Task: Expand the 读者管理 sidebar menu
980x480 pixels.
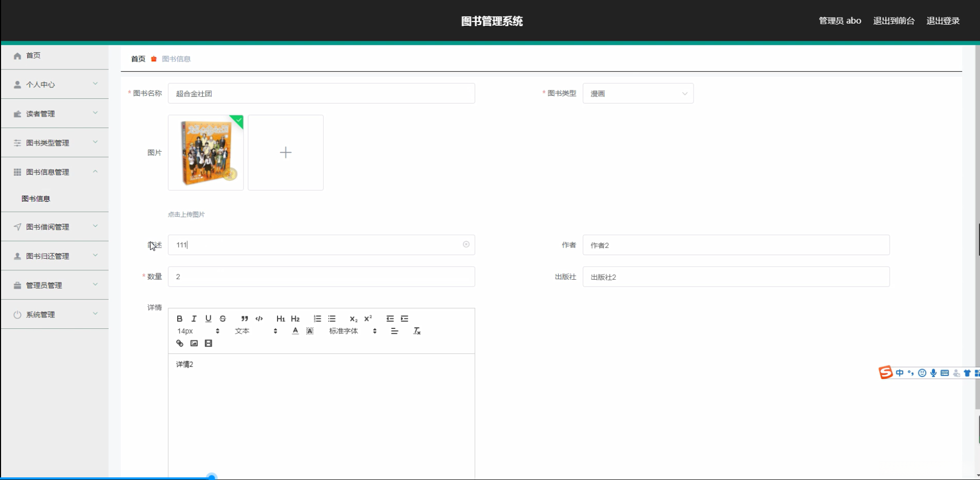Action: 55,113
